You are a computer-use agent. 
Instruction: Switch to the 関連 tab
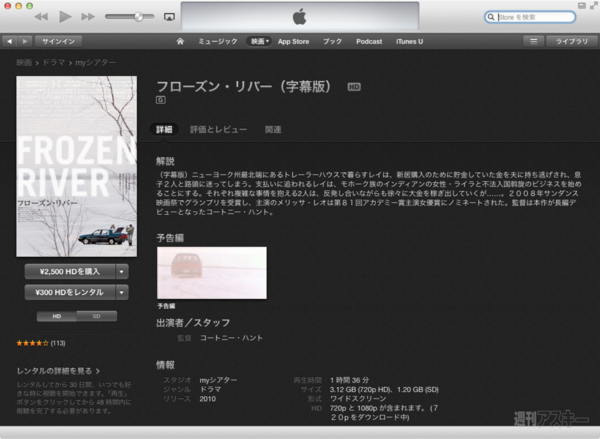(273, 129)
